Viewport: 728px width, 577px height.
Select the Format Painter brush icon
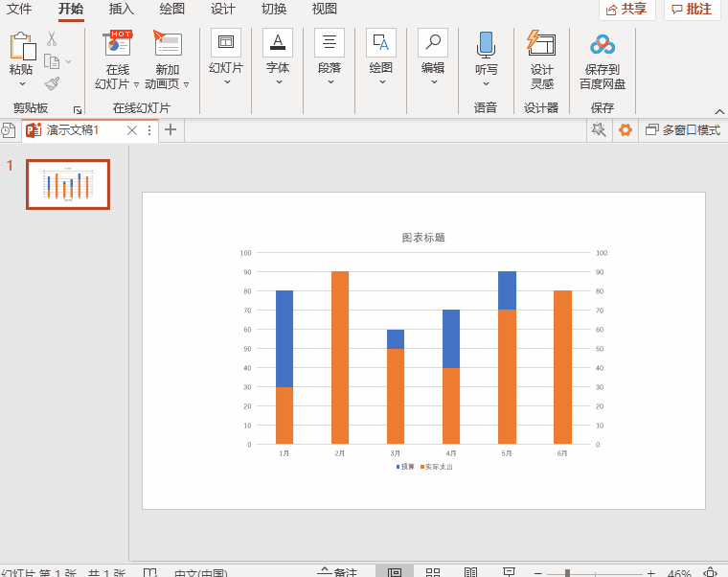coord(52,83)
